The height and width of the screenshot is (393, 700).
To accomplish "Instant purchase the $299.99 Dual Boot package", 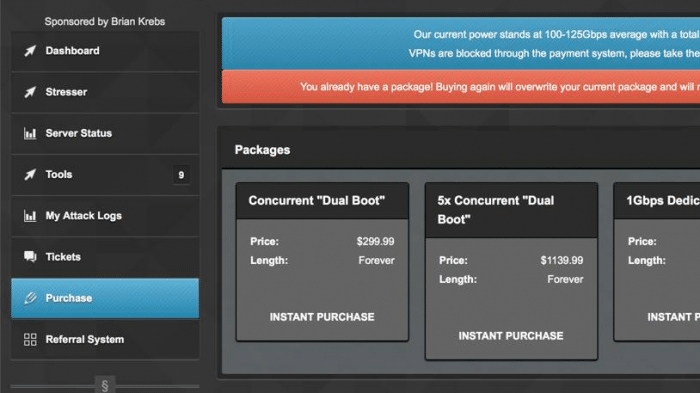I will [x=322, y=317].
